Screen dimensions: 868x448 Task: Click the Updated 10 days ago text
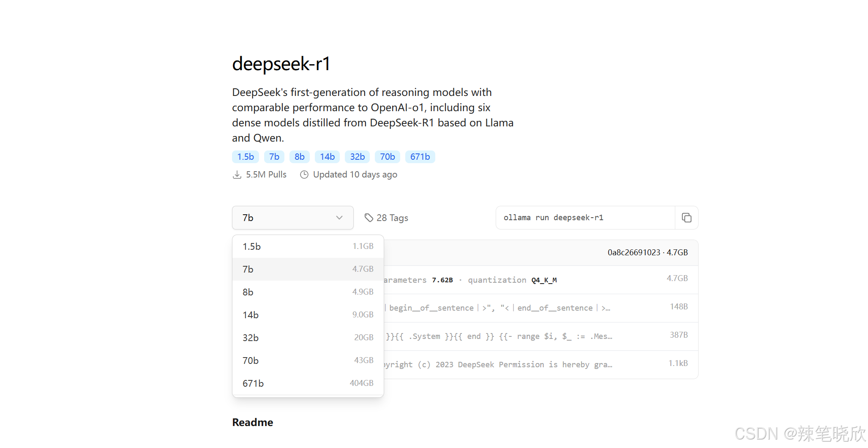click(x=355, y=175)
